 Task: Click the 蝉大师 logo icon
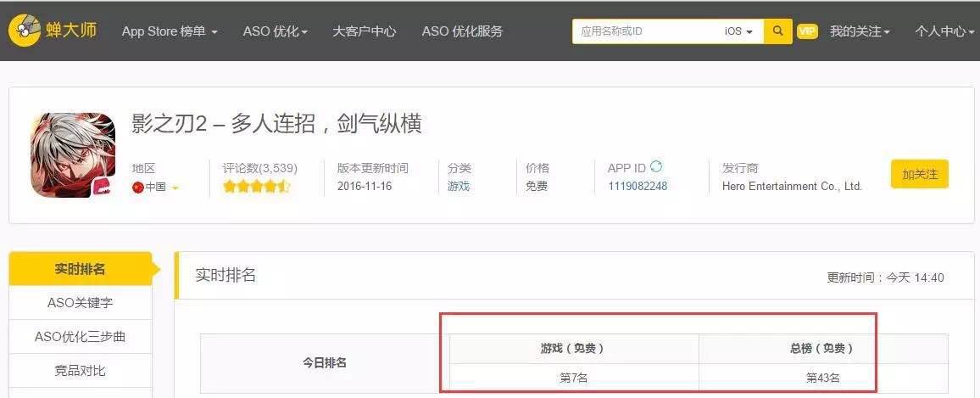25,31
